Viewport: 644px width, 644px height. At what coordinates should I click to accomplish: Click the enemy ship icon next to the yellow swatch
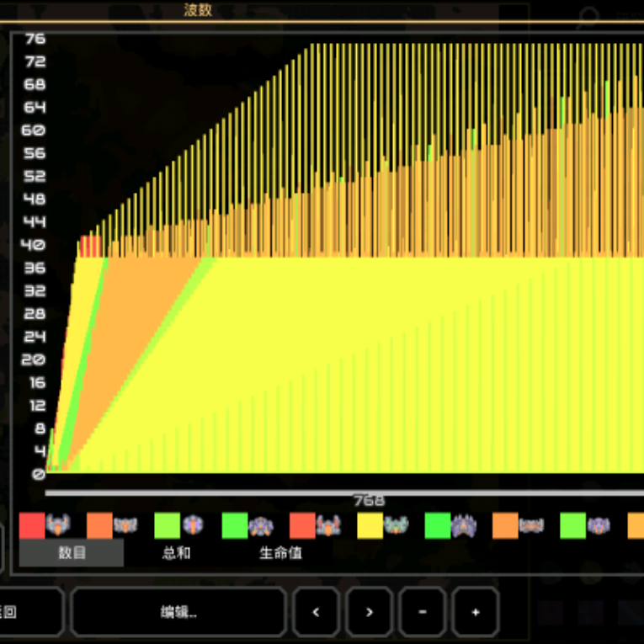[x=396, y=525]
